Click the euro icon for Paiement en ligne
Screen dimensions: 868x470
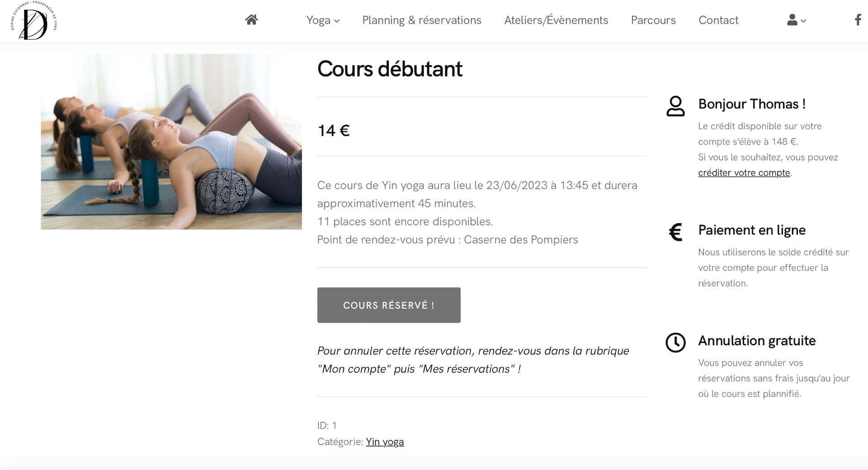675,232
